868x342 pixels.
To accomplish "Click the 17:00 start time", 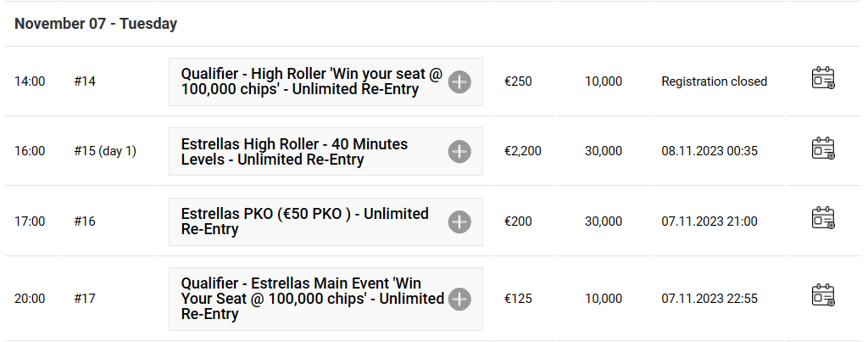I will [30, 221].
